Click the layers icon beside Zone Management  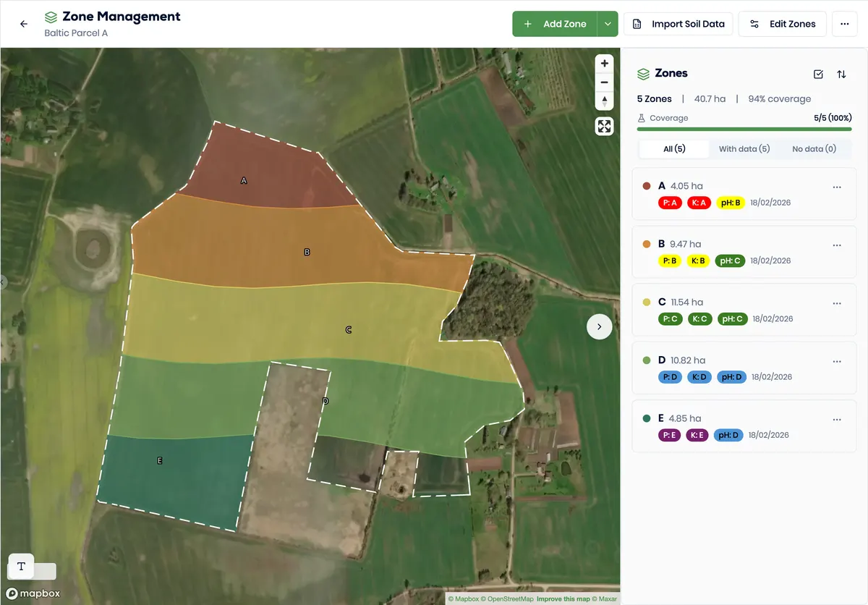pos(51,17)
